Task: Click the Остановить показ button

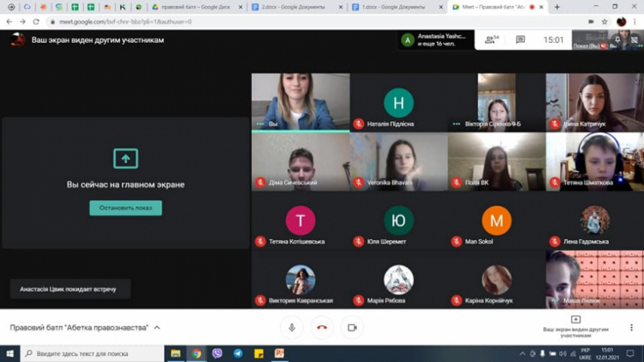Action: [125, 208]
